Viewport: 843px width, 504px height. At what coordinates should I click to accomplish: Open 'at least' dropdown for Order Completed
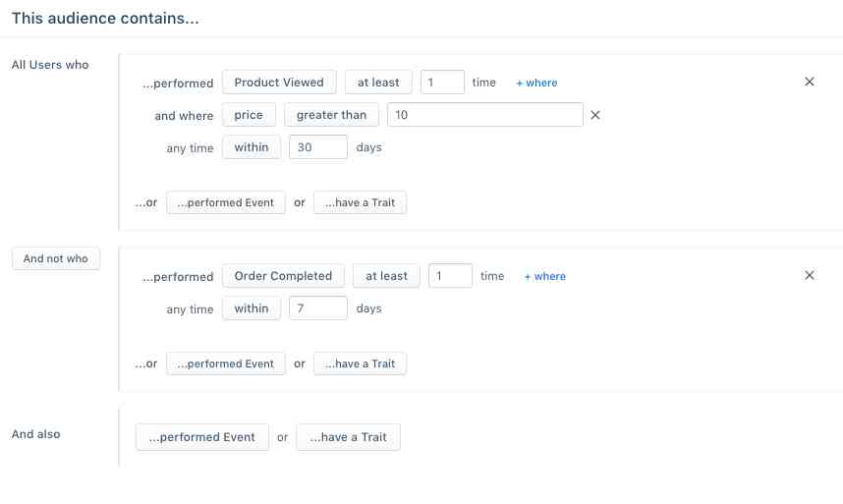[x=386, y=276]
